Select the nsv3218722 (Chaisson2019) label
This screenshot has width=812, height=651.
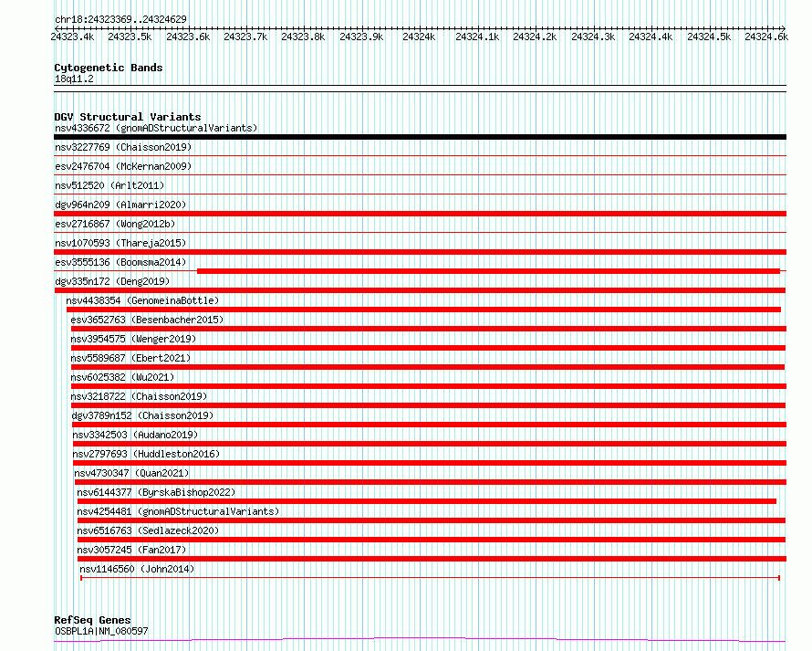point(139,396)
